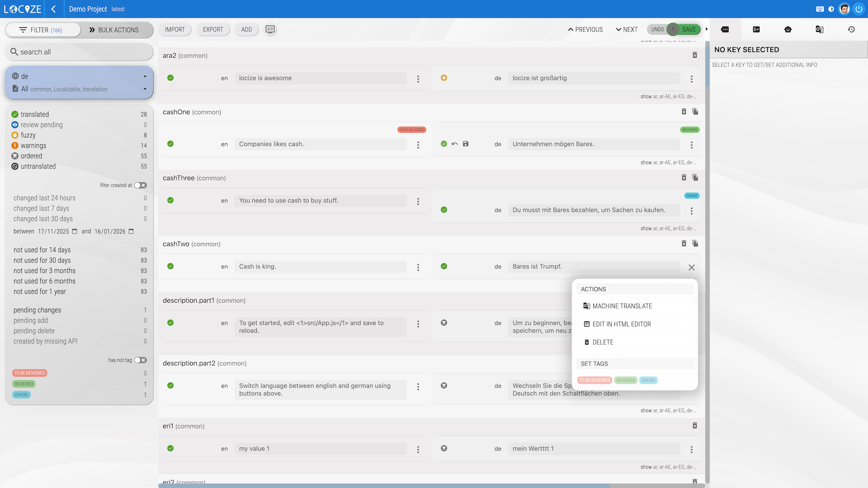
Task: Filter by untranslated status
Action: point(38,166)
